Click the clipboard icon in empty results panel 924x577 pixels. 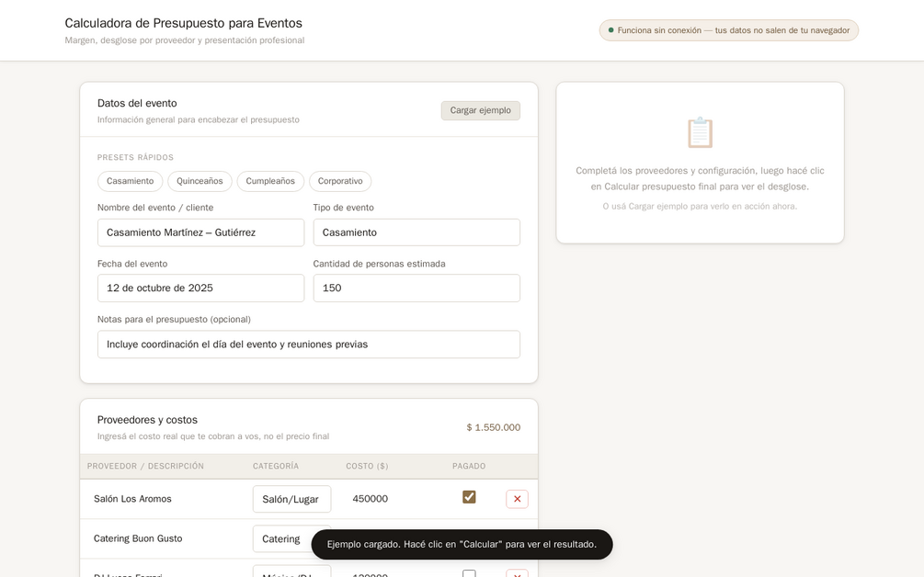[700, 132]
